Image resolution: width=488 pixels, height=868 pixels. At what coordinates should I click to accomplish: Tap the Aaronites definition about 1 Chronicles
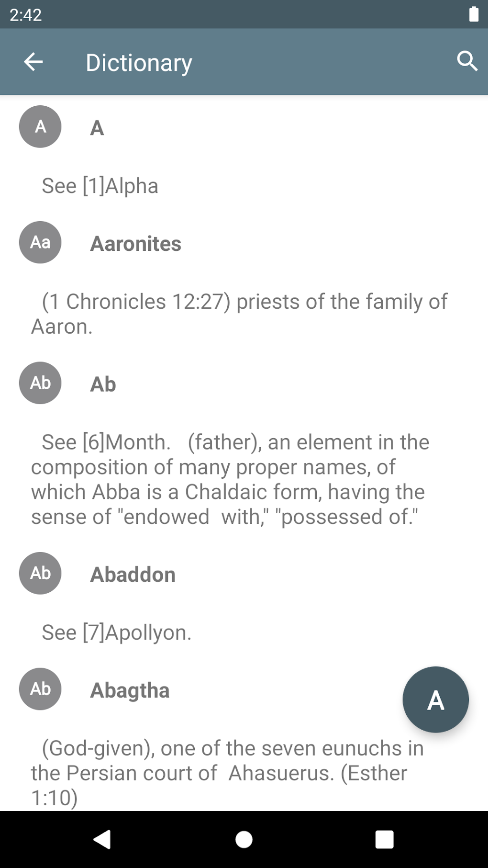click(239, 314)
